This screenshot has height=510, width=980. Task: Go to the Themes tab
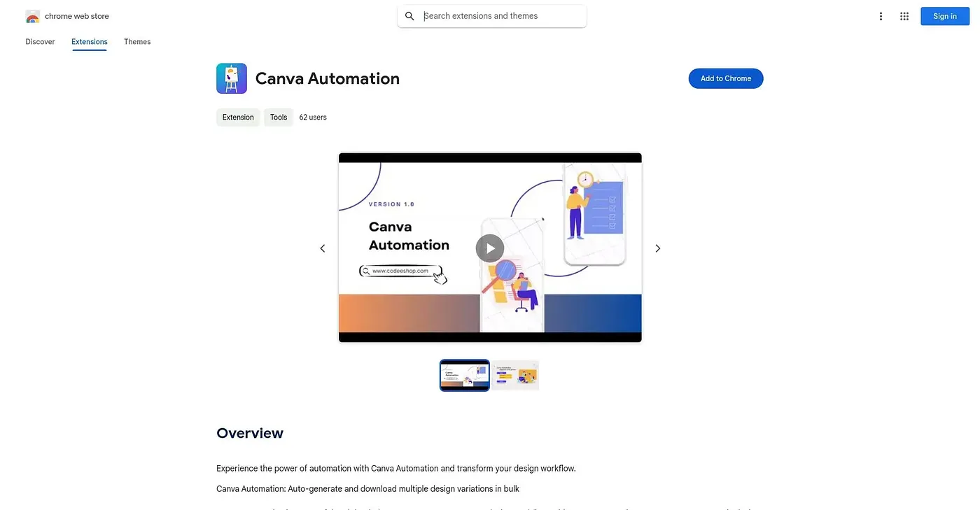point(137,42)
